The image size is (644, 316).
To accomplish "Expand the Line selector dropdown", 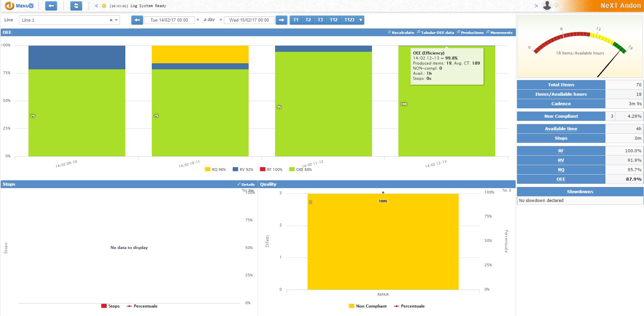I will (x=116, y=20).
